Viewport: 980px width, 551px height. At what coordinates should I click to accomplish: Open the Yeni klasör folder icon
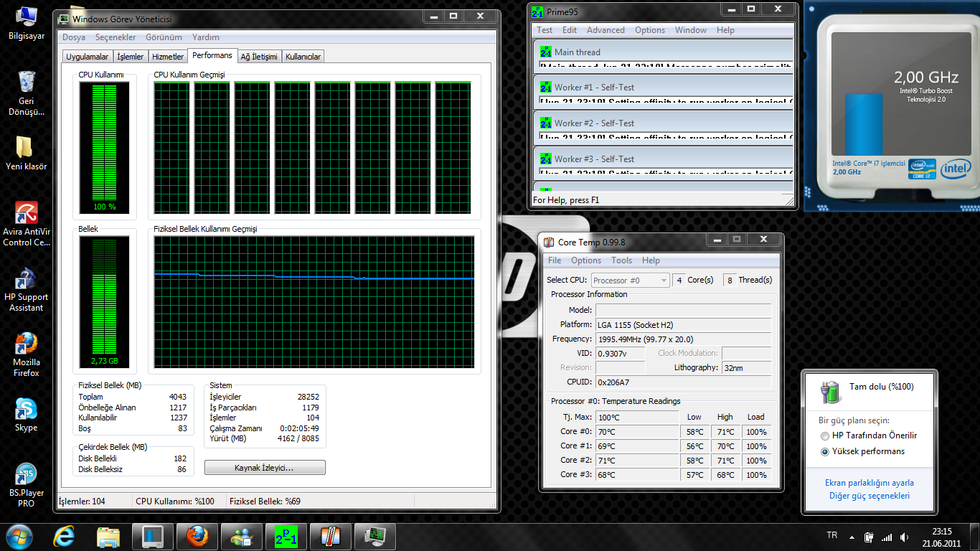click(26, 152)
